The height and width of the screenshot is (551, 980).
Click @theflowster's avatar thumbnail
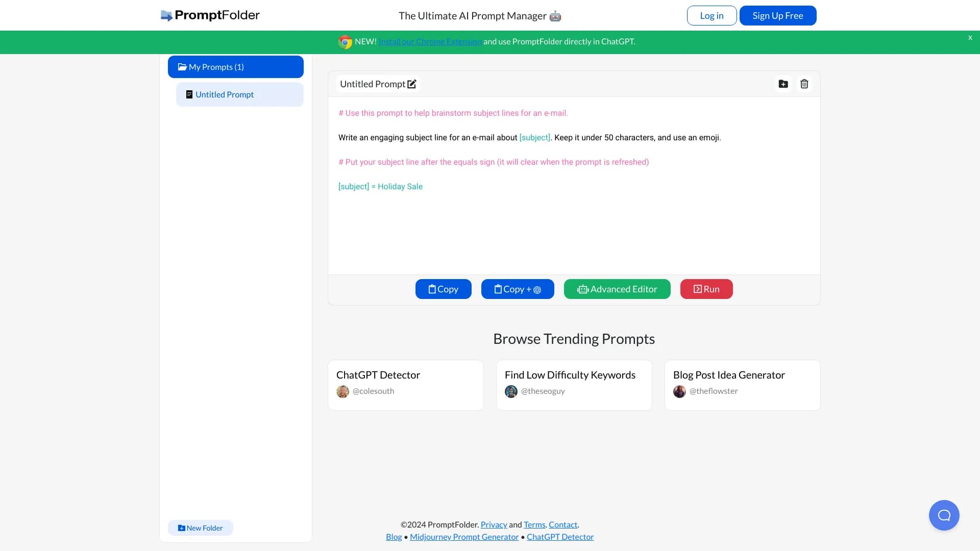pyautogui.click(x=679, y=391)
